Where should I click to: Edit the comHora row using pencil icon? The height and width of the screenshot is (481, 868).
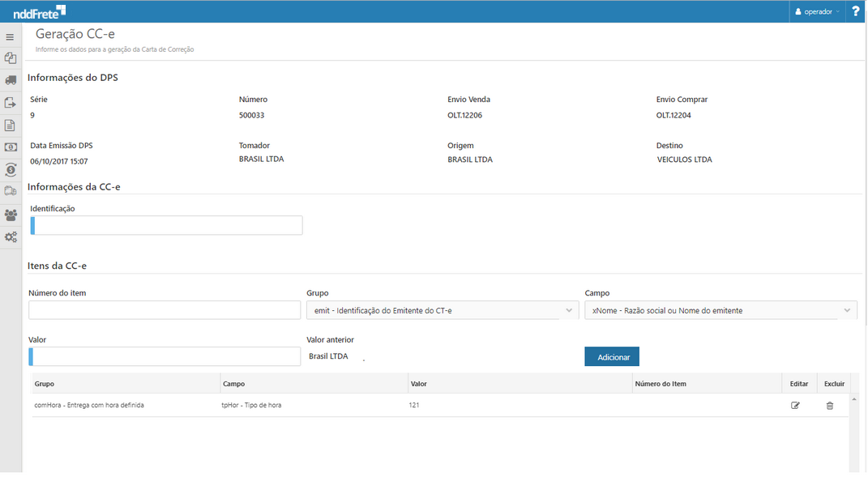coord(795,406)
